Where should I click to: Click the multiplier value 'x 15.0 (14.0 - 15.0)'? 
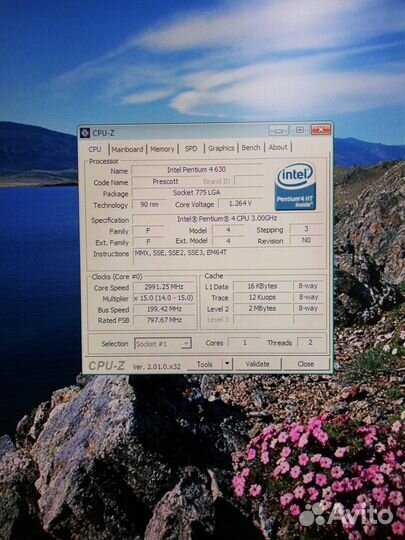[x=164, y=298]
